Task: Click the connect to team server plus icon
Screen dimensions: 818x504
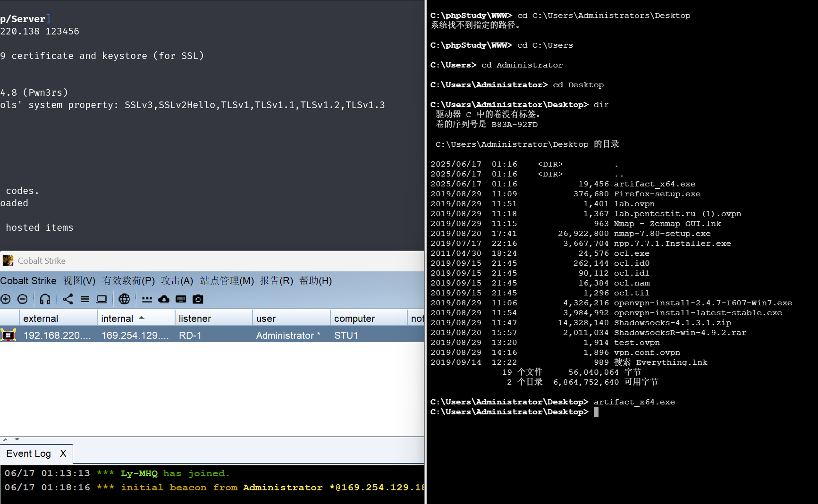Action: [6, 299]
